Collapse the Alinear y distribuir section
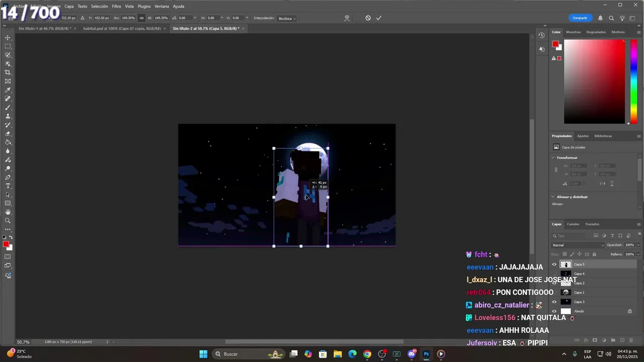Viewport: 644px width, 362px height. pos(553,197)
